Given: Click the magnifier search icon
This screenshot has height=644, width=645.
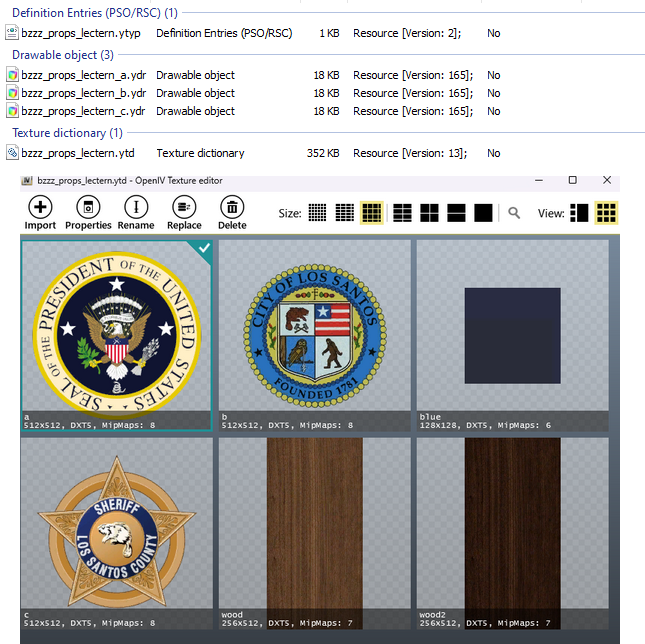Looking at the screenshot, I should tap(513, 213).
